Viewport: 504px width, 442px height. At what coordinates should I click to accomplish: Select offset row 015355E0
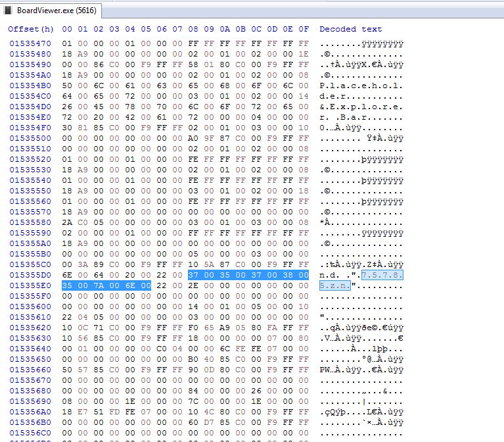[x=30, y=285]
